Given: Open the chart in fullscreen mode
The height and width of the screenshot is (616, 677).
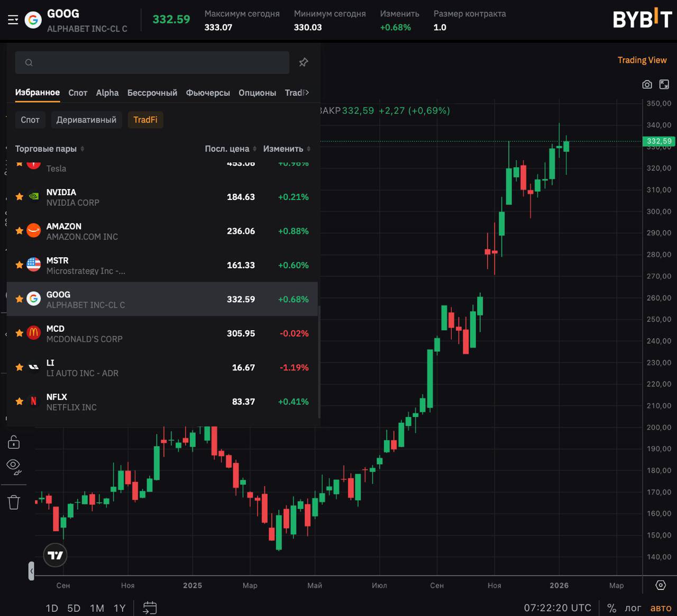Looking at the screenshot, I should [x=664, y=85].
